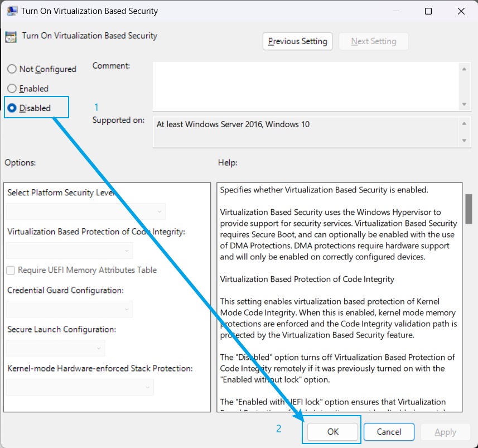Focus the Comment text box
This screenshot has height=448, width=478.
coord(306,86)
